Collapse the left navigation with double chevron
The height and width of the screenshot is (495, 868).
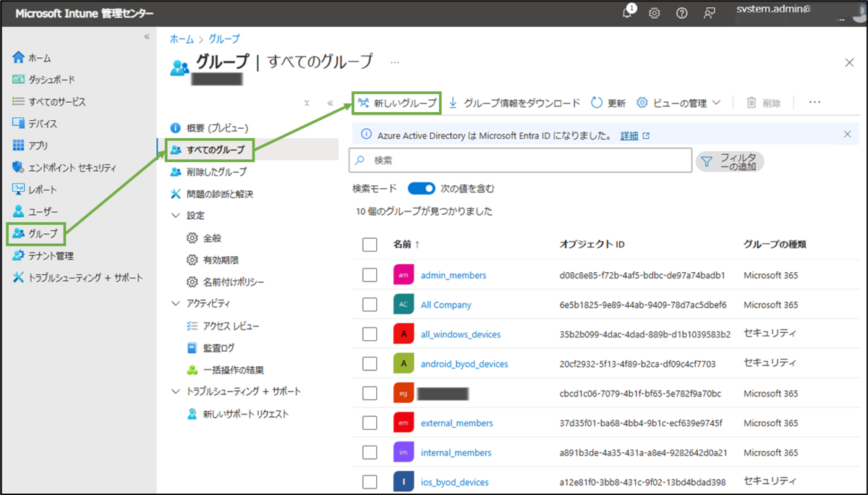tap(147, 36)
